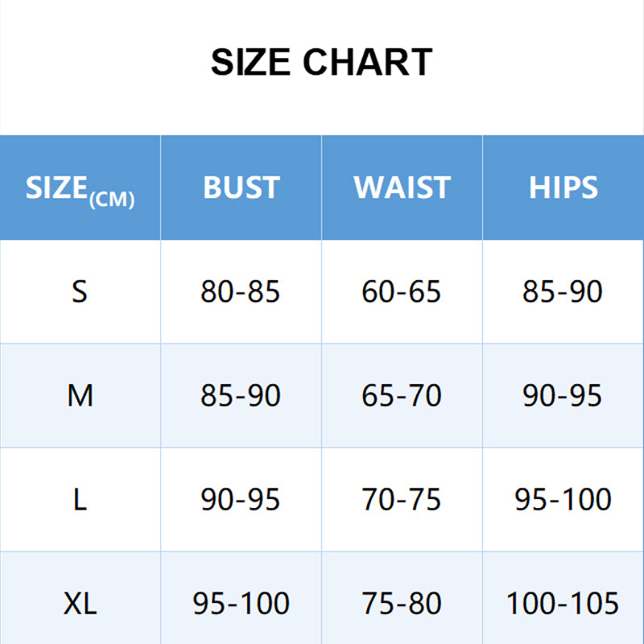The width and height of the screenshot is (644, 644).
Task: Select waist value 60-65 for size S
Action: coord(402,291)
